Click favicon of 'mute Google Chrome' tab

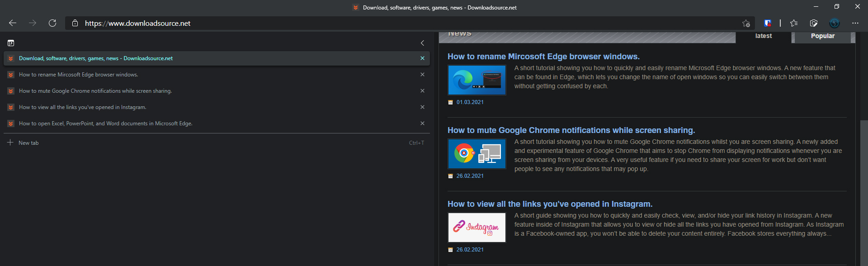[x=11, y=91]
